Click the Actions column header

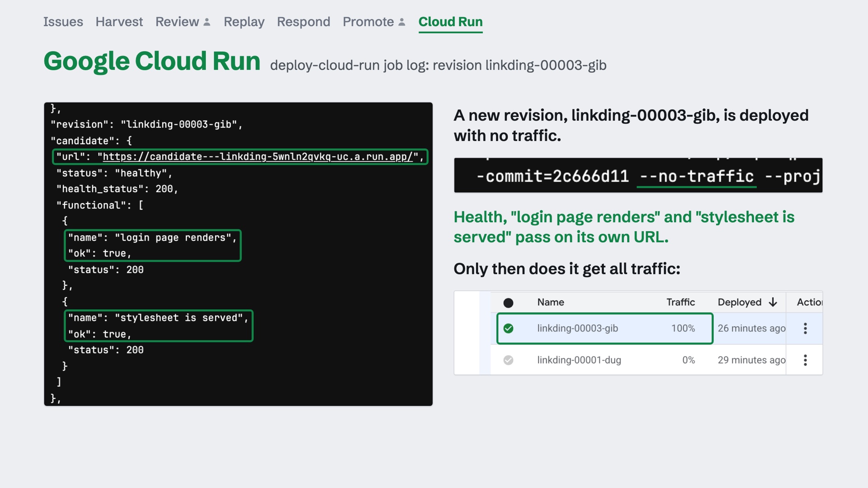809,302
